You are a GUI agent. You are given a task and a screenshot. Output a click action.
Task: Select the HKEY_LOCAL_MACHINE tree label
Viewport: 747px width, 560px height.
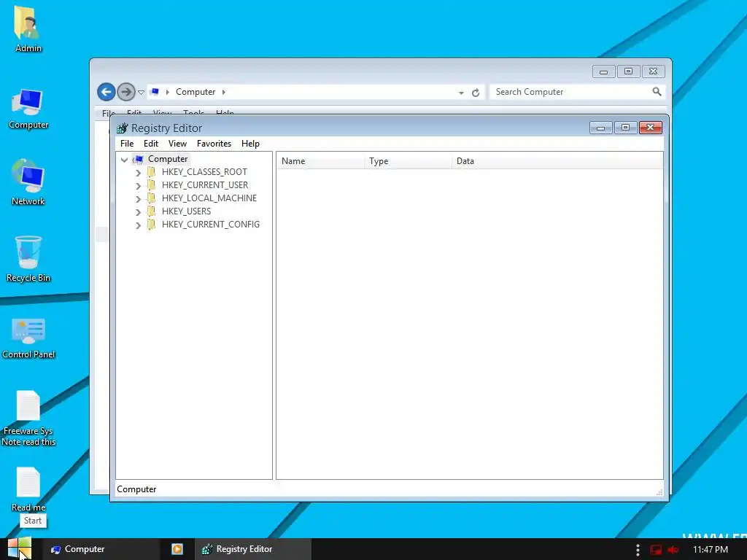pyautogui.click(x=209, y=198)
